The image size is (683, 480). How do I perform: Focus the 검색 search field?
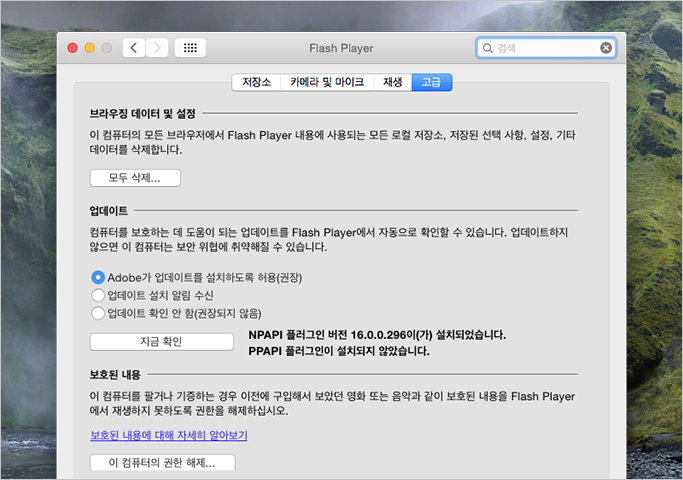click(x=546, y=48)
